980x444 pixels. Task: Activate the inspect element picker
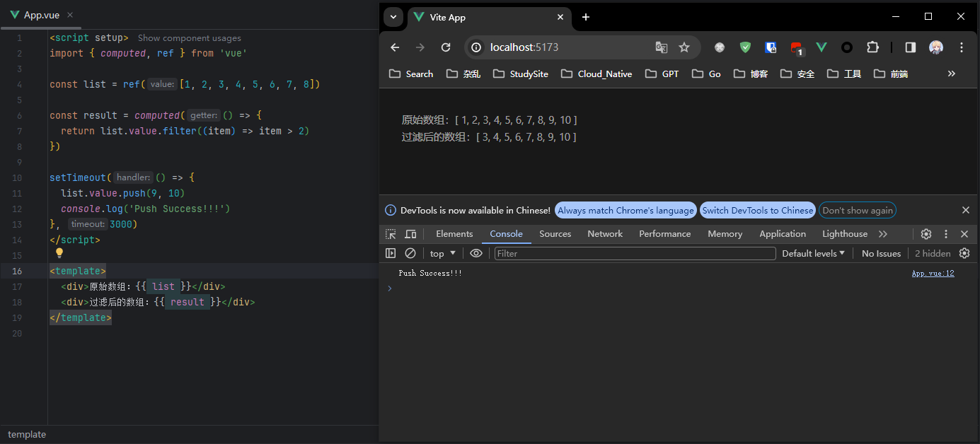[391, 234]
